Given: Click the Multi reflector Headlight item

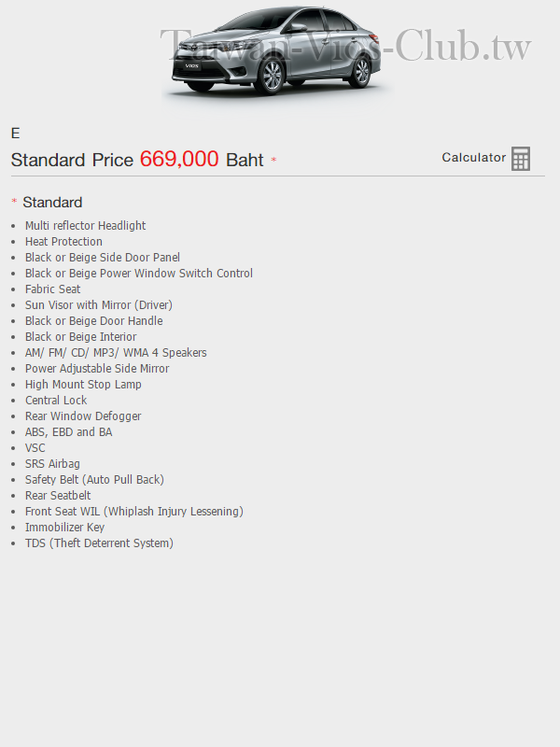Looking at the screenshot, I should [85, 225].
